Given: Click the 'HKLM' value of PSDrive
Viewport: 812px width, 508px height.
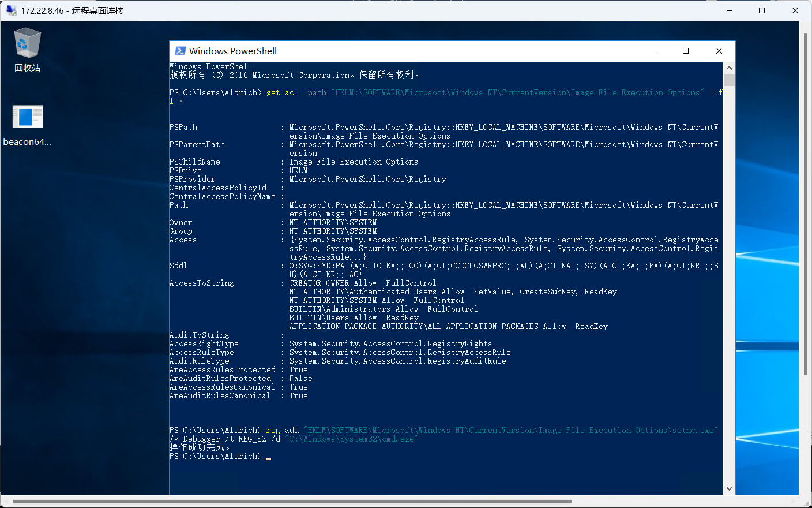Looking at the screenshot, I should point(299,170).
